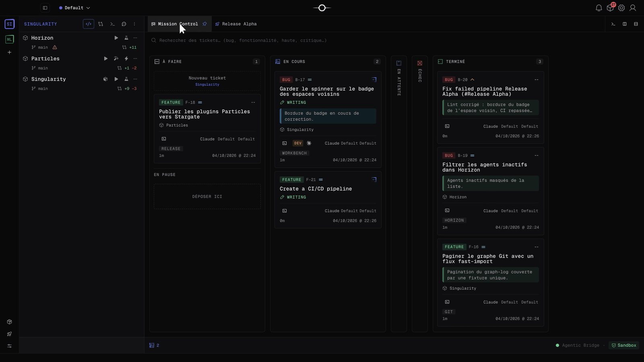Open the source control icon beside code view
The height and width of the screenshot is (362, 644).
point(101,24)
